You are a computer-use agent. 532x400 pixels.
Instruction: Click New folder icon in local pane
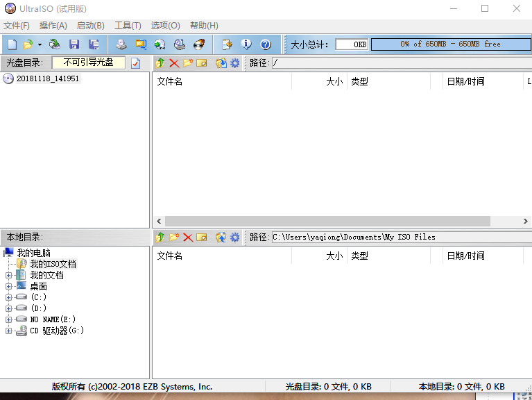[x=174, y=237]
